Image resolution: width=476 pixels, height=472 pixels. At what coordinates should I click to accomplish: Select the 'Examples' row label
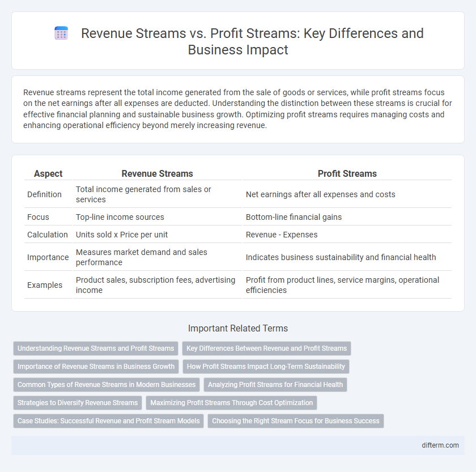tap(45, 285)
